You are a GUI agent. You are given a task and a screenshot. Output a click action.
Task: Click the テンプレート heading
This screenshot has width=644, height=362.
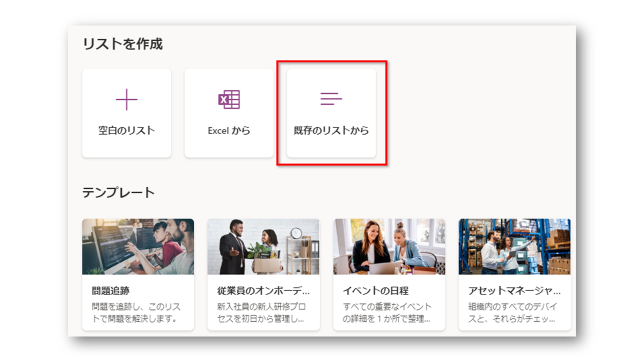point(119,192)
